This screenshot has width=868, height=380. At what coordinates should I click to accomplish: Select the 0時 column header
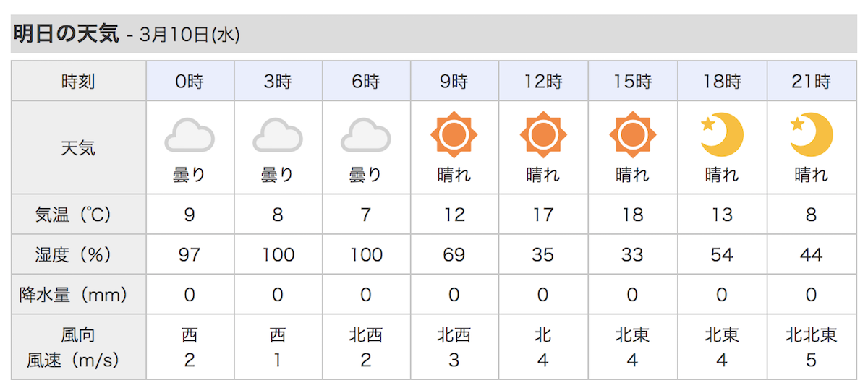(190, 82)
